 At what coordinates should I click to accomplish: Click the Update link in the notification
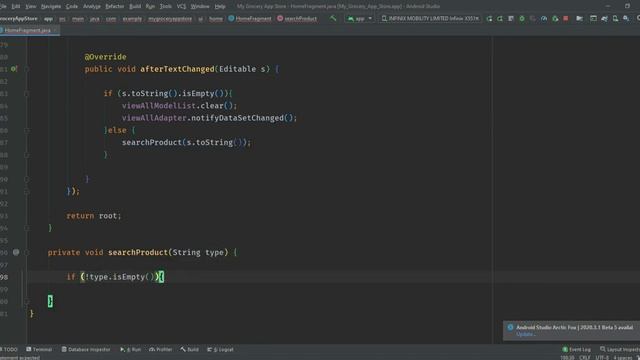526,334
